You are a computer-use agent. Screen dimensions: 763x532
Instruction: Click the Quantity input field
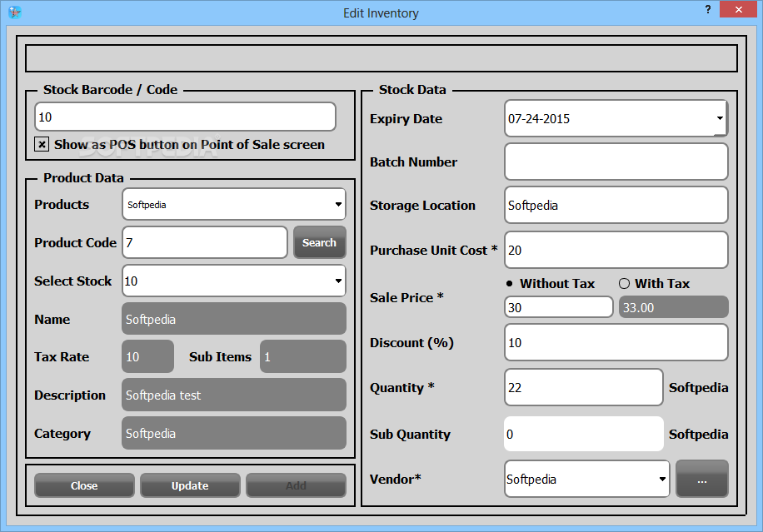pos(584,387)
